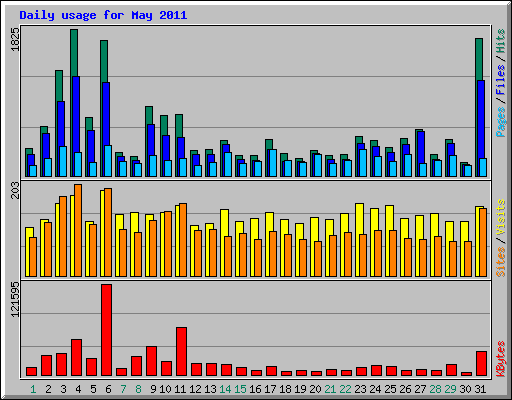Click the red KBytes bar for day 11
This screenshot has height=400, width=512.
181,352
